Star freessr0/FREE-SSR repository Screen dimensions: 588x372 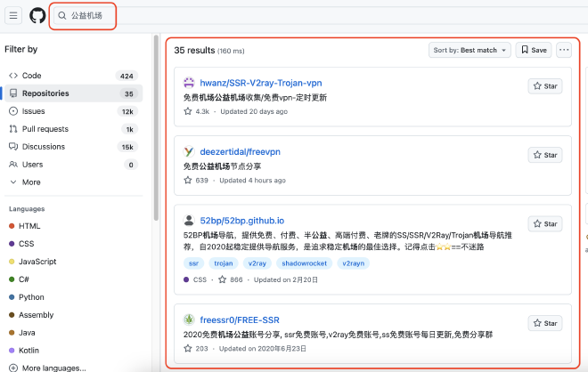545,323
